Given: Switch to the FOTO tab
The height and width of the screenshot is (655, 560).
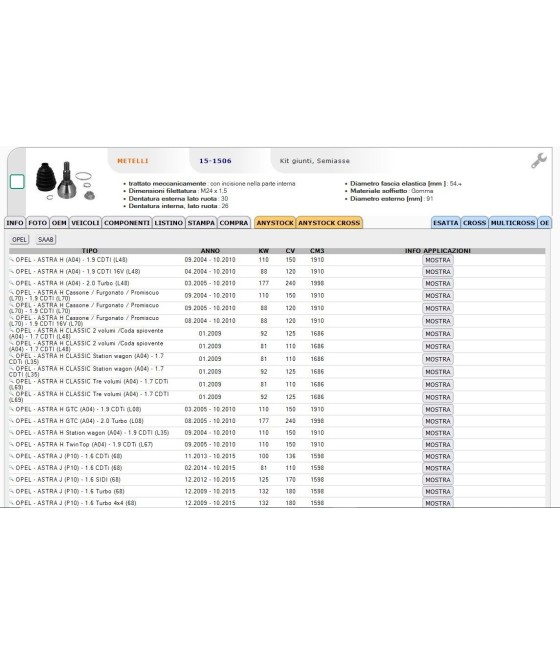Looking at the screenshot, I should coord(38,223).
